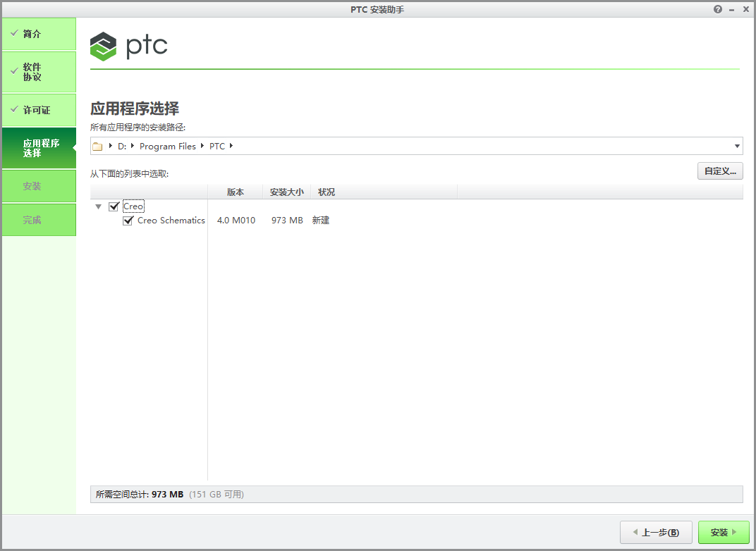The height and width of the screenshot is (551, 756).
Task: Click the 安装大小 column header
Action: coord(287,192)
